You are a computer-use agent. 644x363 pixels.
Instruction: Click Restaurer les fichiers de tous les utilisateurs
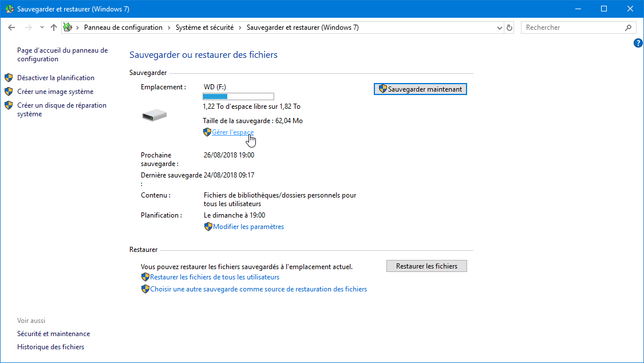215,277
